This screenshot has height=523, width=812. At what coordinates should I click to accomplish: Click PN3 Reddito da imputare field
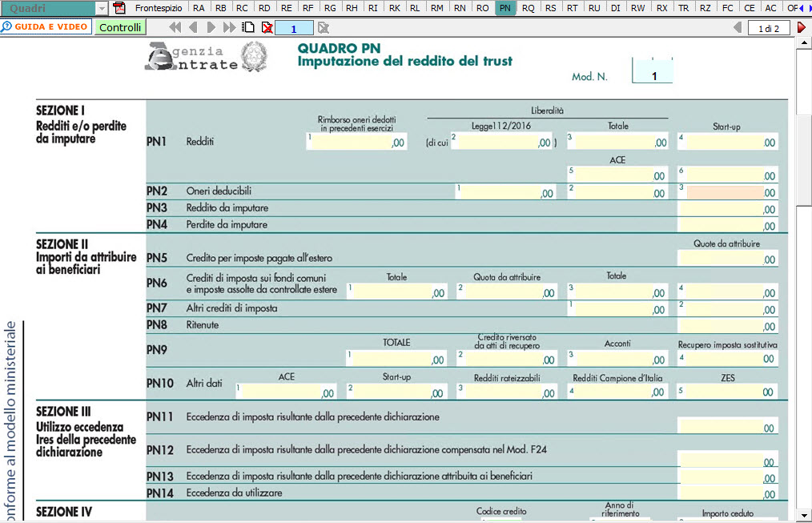pos(728,209)
